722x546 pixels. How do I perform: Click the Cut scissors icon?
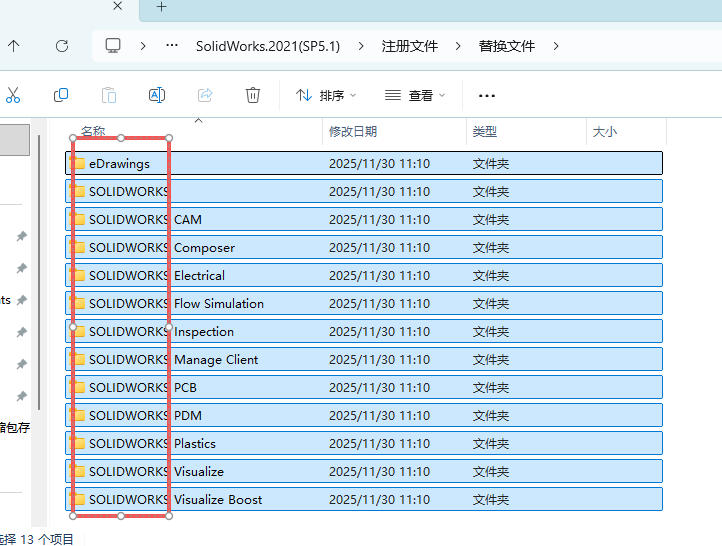coord(13,95)
